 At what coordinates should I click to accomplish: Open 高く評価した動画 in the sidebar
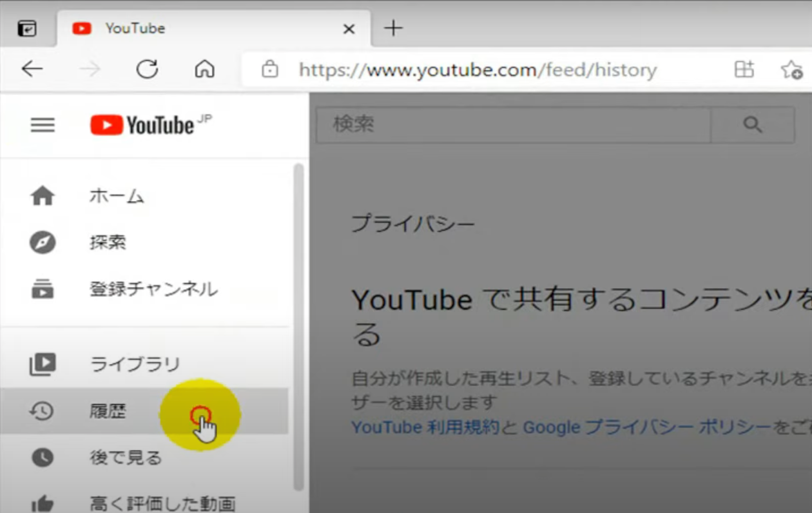(145, 503)
